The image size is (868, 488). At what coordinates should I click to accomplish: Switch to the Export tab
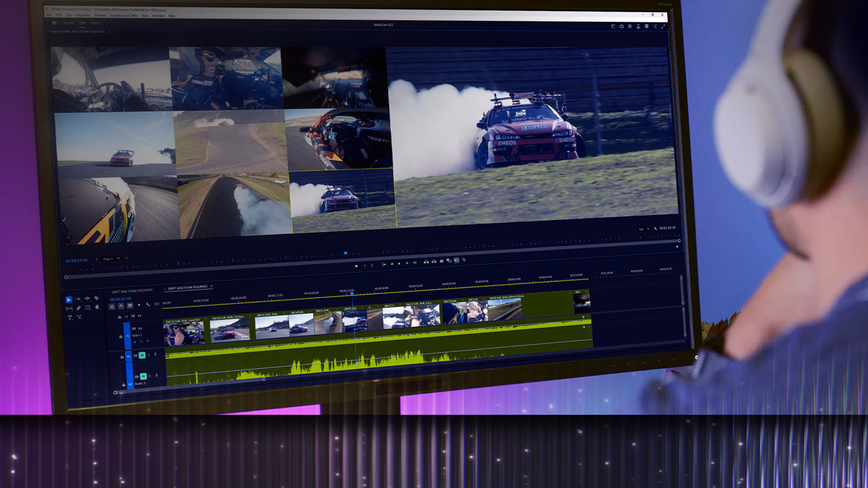click(x=95, y=23)
